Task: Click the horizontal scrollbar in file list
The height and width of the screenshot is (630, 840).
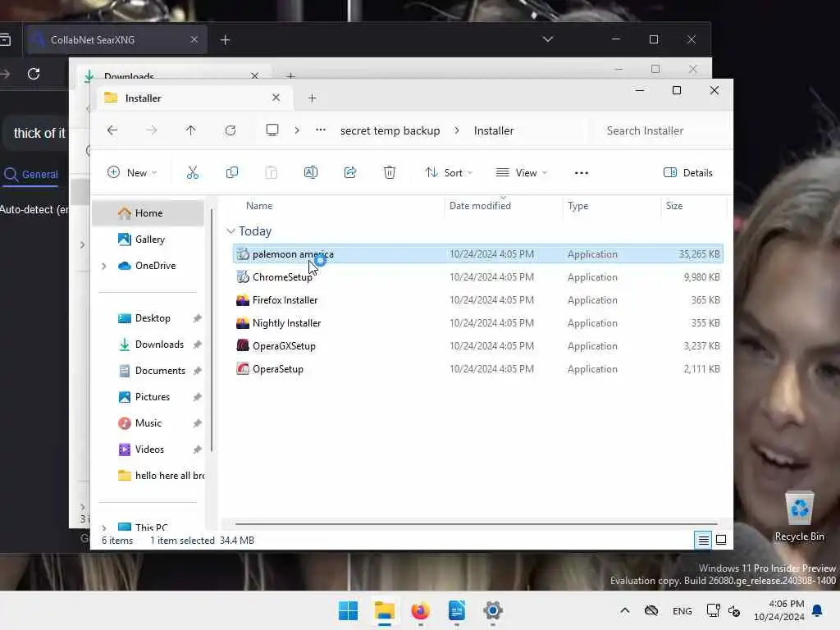Action: [x=476, y=524]
